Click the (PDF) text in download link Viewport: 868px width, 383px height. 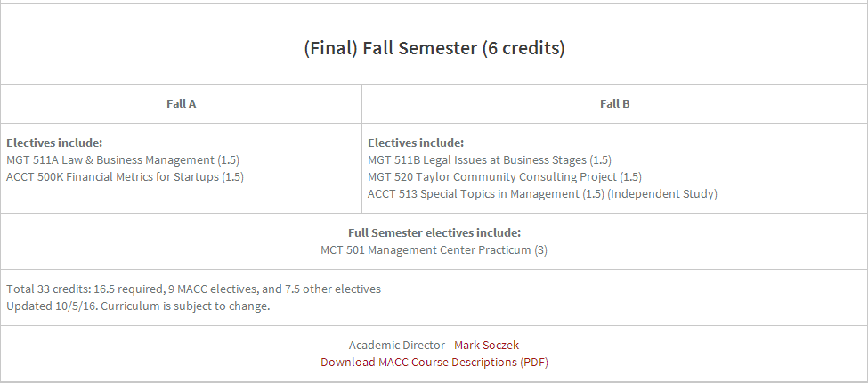(x=533, y=362)
